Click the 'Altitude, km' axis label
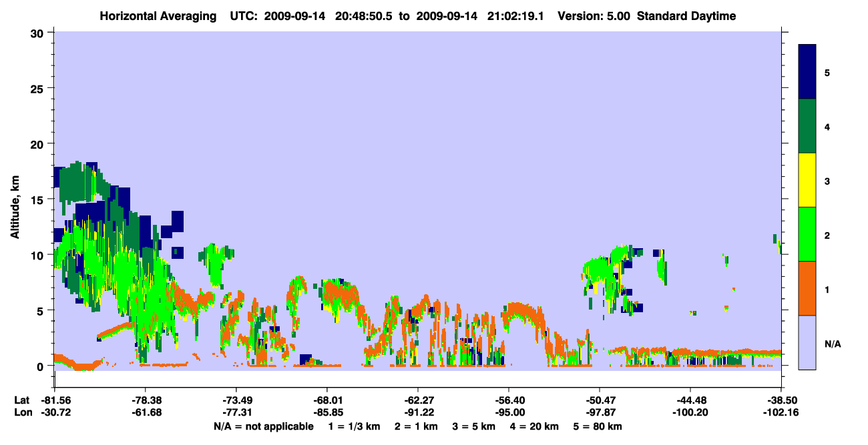 (15, 208)
